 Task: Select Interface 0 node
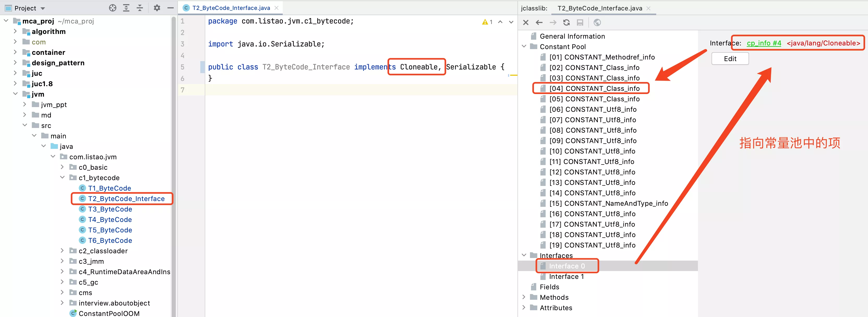click(567, 266)
